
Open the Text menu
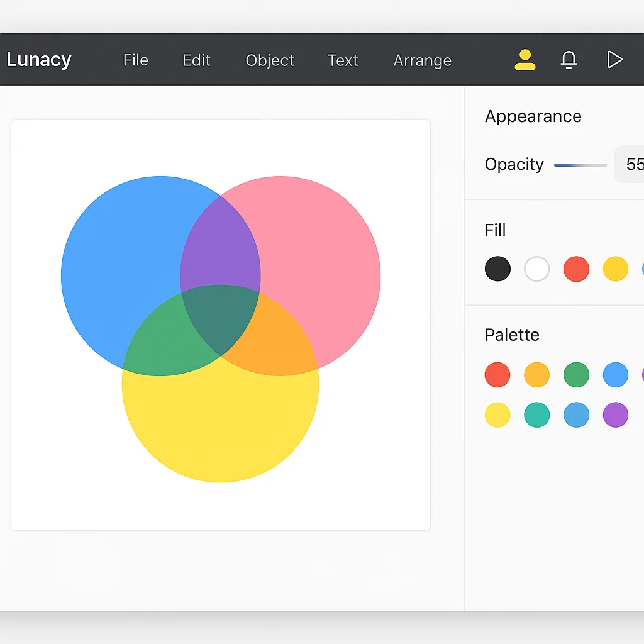[343, 60]
